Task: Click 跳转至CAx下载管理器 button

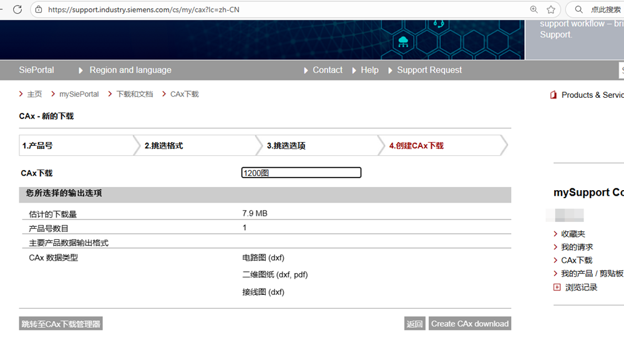Action: (x=61, y=323)
